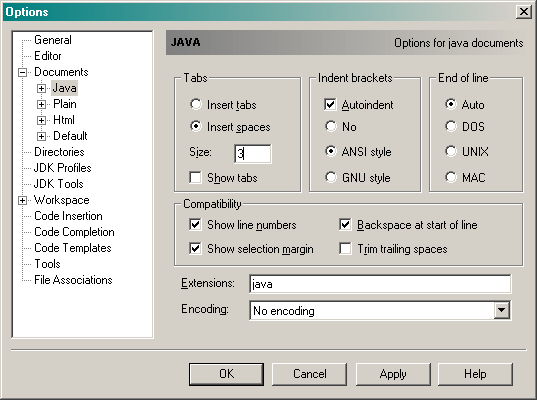The width and height of the screenshot is (537, 400).
Task: Open the Encoding dropdown arrow
Action: coord(502,310)
